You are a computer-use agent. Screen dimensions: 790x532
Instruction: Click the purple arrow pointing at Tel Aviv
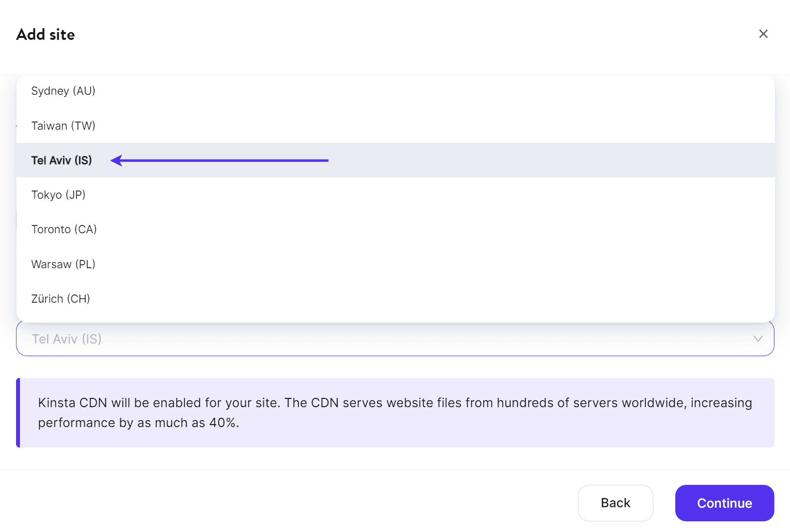[219, 160]
